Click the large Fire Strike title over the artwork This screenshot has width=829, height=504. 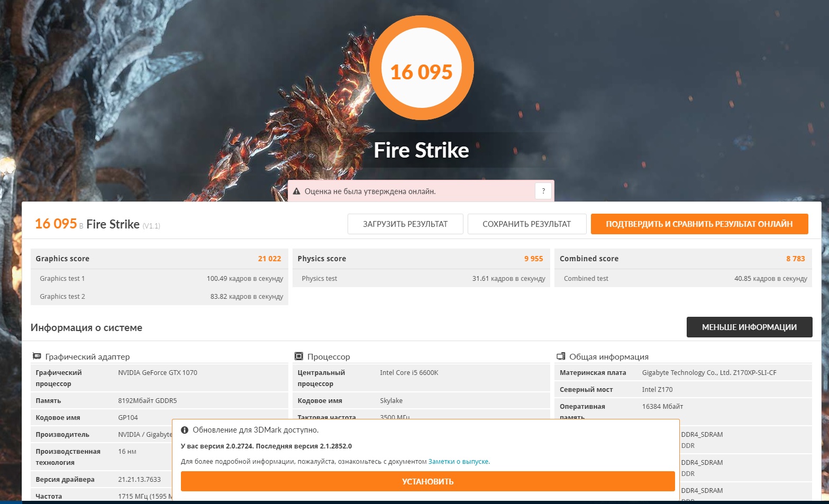tap(422, 150)
